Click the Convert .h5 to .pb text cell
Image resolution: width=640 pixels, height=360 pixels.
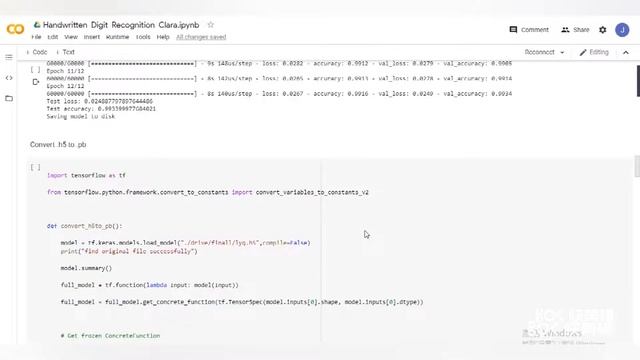pyautogui.click(x=58, y=144)
